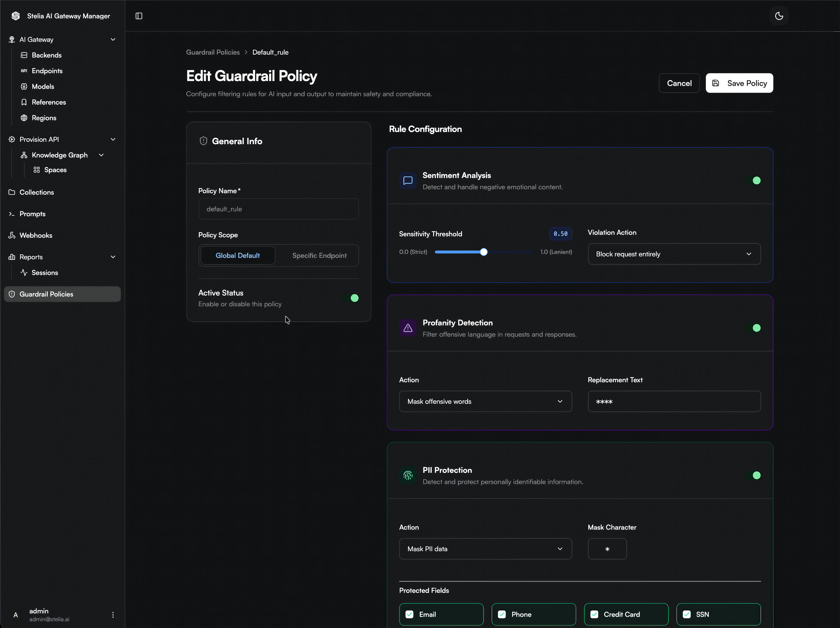Click the Stelia logo icon
Screen dimensions: 840x628
click(x=16, y=16)
